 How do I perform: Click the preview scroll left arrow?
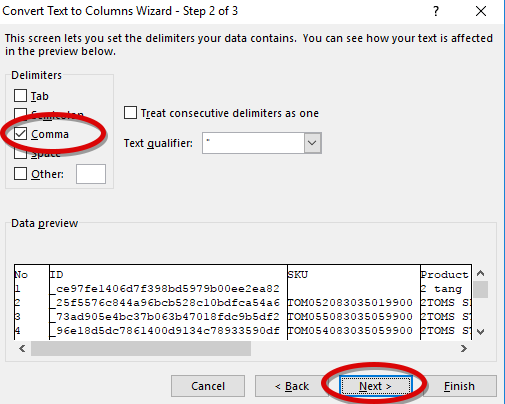[22, 349]
